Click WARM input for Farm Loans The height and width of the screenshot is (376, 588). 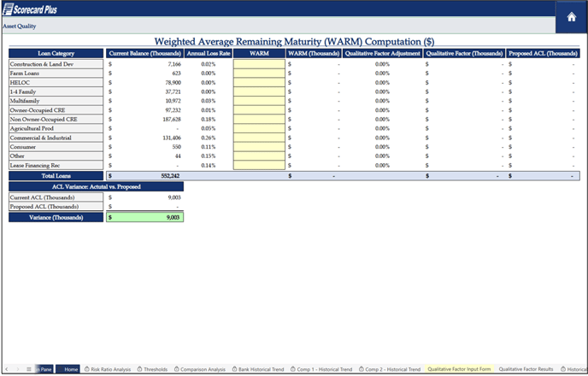[x=259, y=73]
